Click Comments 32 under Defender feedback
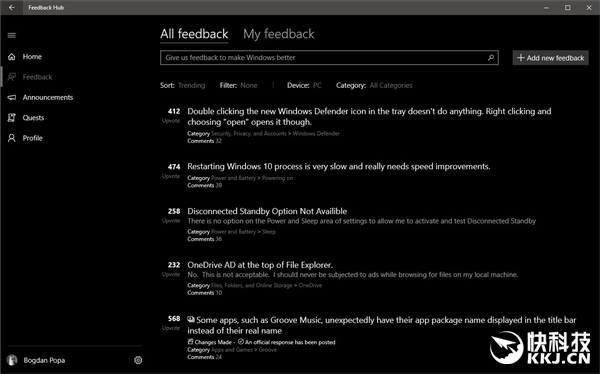Image resolution: width=600 pixels, height=374 pixels. coord(204,141)
